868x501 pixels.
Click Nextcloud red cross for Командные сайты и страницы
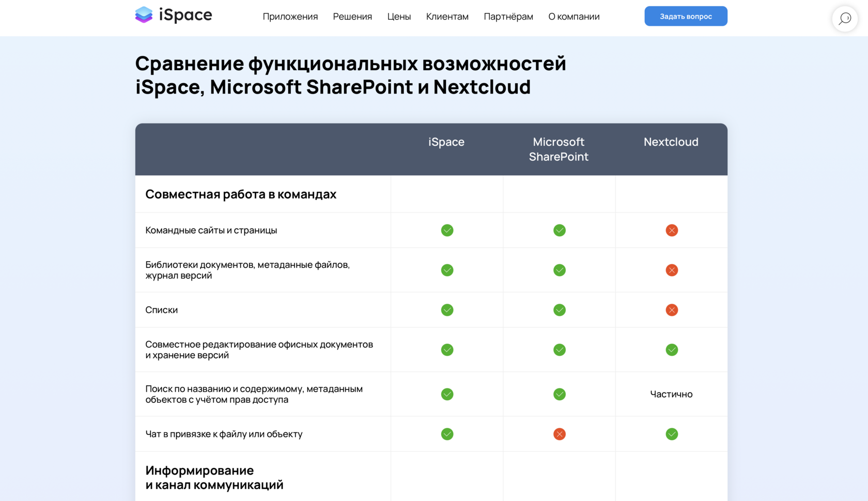672,230
